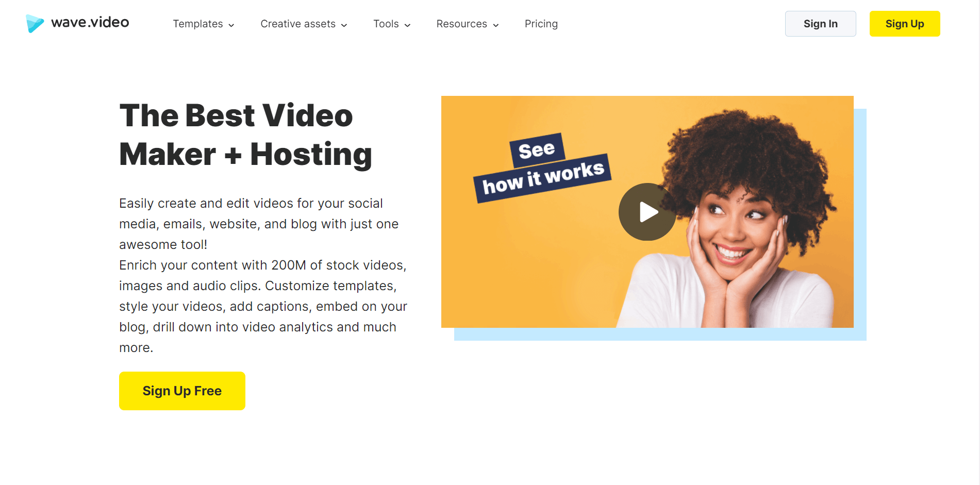The width and height of the screenshot is (980, 485).
Task: Click 'The Best Video Maker + Hosting' heading
Action: pyautogui.click(x=245, y=135)
